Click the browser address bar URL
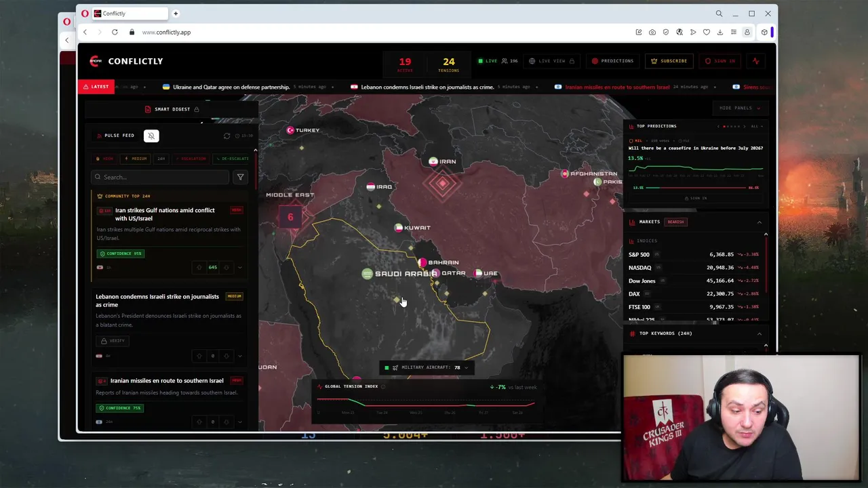Screen dimensions: 868x488 (x=166, y=32)
